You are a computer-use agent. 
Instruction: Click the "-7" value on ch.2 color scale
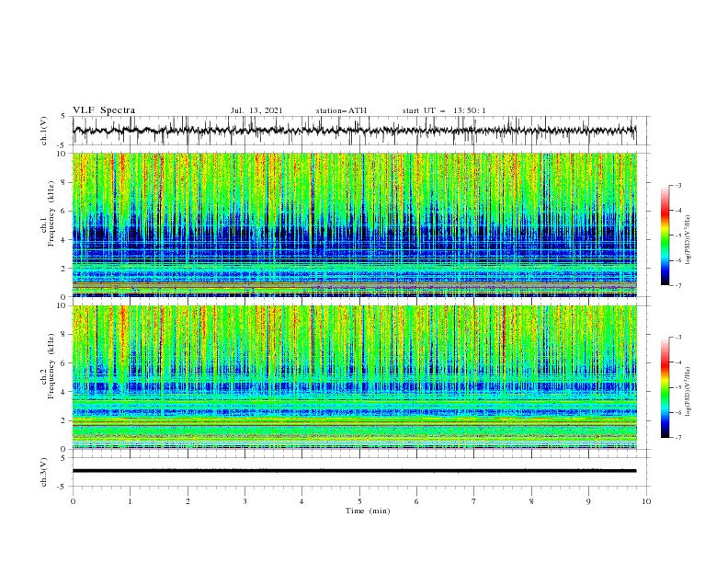[x=678, y=437]
